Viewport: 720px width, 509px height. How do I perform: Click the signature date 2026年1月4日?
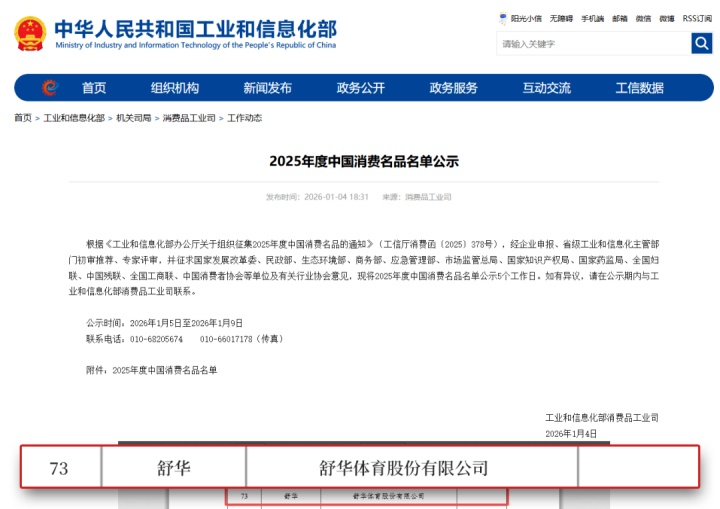tap(571, 434)
